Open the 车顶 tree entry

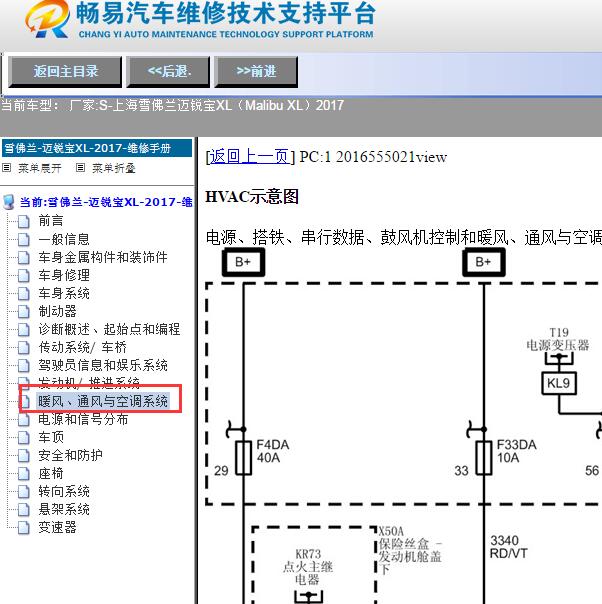tap(51, 437)
